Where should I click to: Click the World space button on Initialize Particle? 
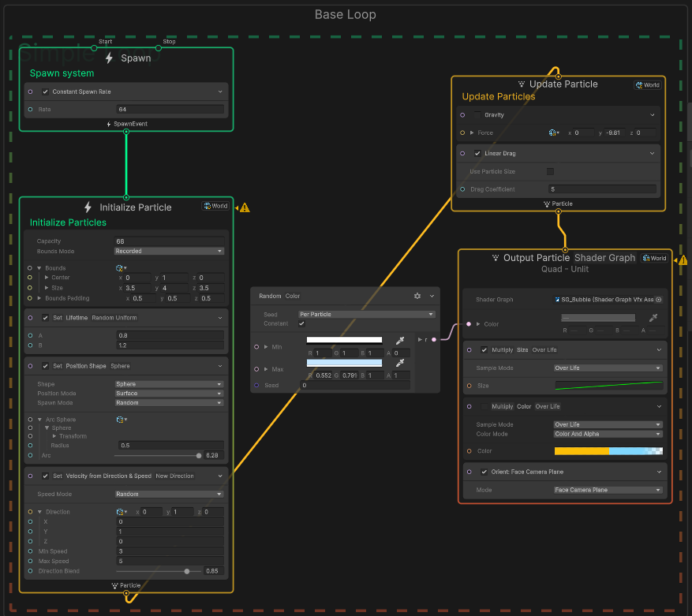tap(215, 206)
